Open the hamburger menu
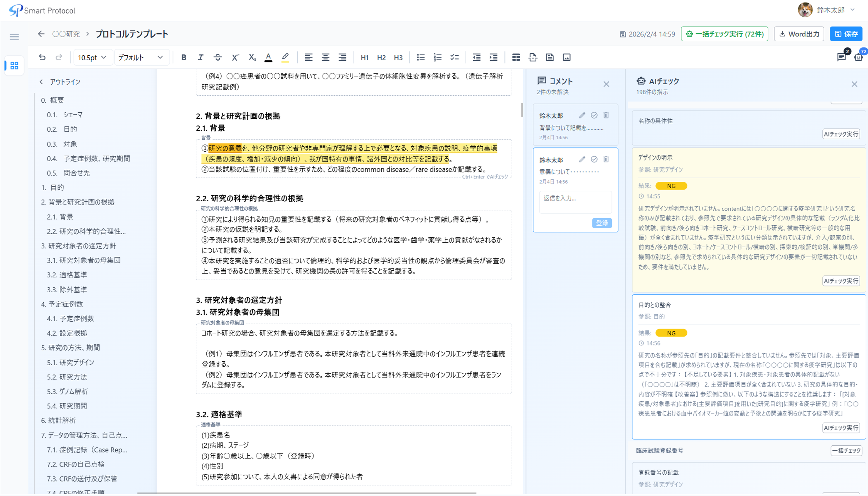868x496 pixels. [14, 37]
